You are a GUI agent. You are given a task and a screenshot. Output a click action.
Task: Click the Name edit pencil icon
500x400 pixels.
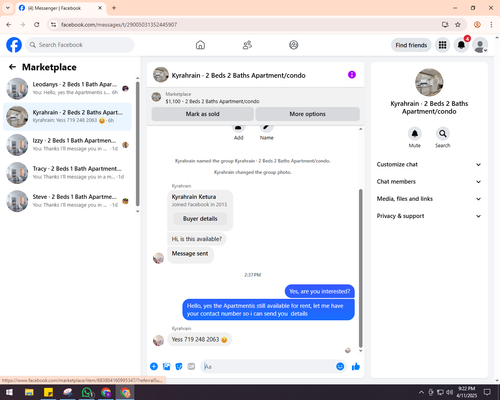point(267,127)
